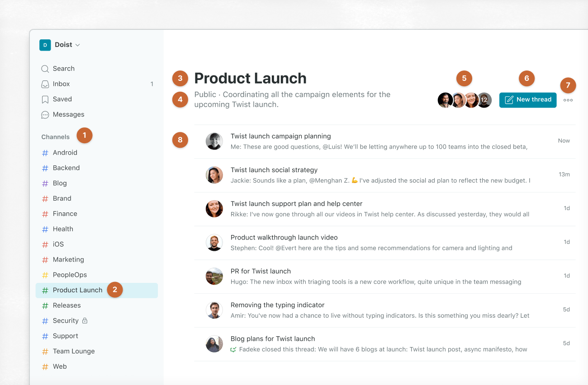This screenshot has width=588, height=385.
Task: Click the green closed-thread check icon
Action: click(x=233, y=349)
